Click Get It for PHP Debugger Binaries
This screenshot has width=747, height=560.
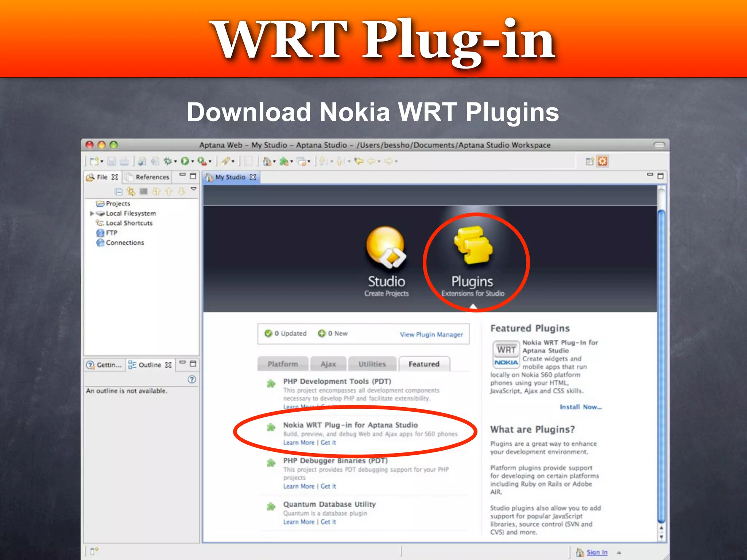[328, 486]
